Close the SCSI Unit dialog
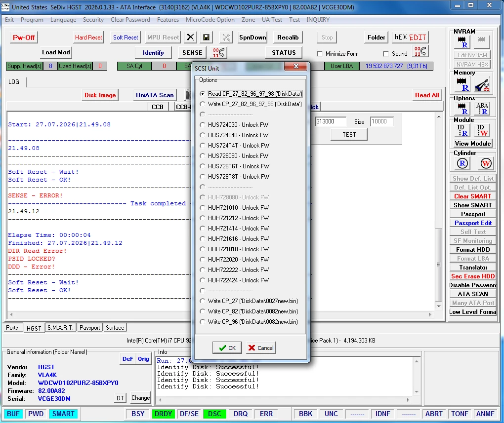 (x=295, y=66)
